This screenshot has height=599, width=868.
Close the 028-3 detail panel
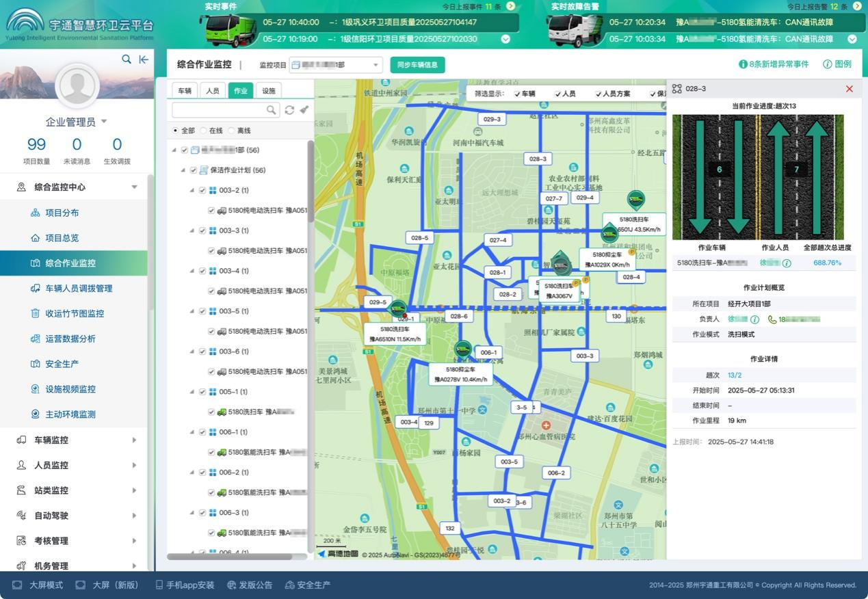[850, 89]
